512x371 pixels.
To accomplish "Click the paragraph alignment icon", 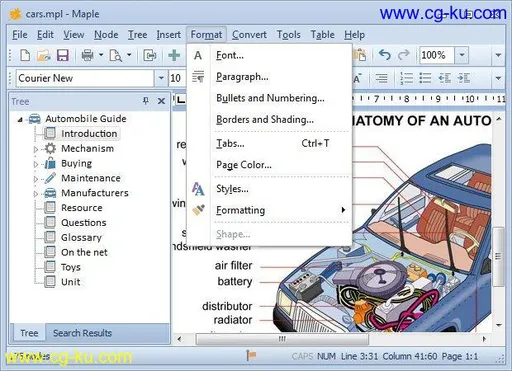I will point(381,78).
